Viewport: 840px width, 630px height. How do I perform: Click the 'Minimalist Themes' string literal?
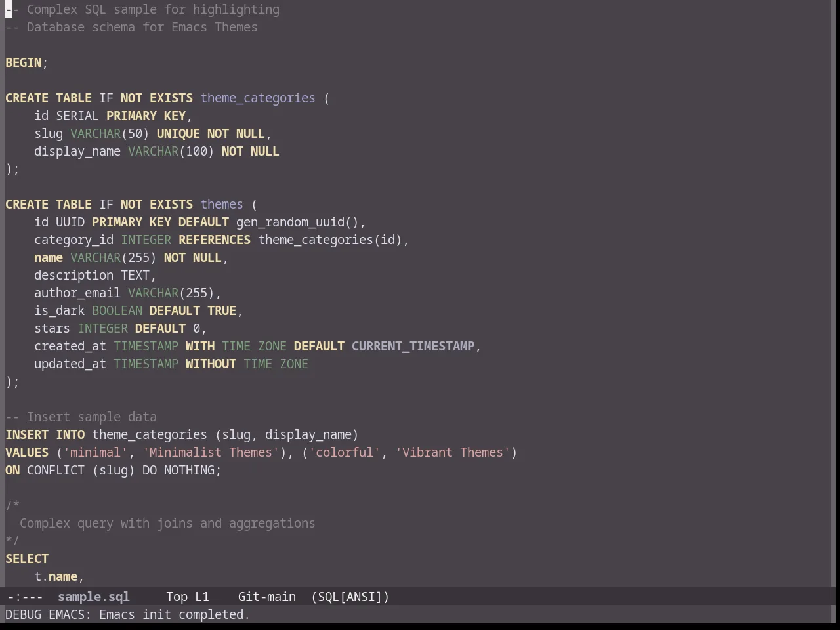(x=211, y=452)
